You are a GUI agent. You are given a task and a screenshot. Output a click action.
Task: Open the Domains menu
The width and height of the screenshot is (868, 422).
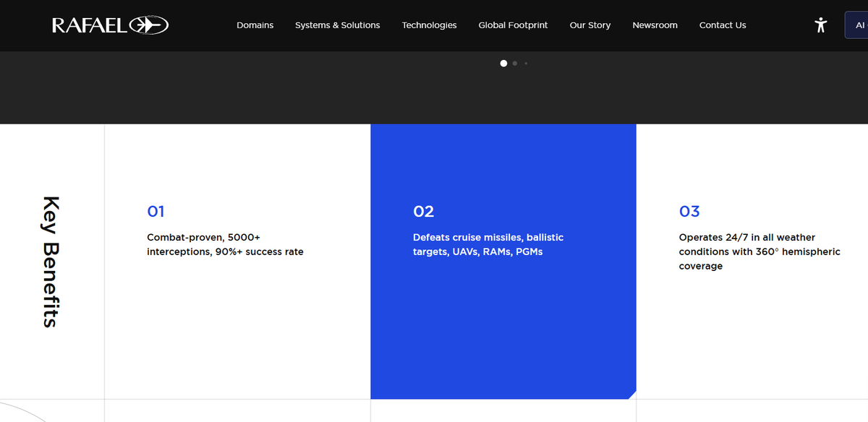pyautogui.click(x=255, y=25)
